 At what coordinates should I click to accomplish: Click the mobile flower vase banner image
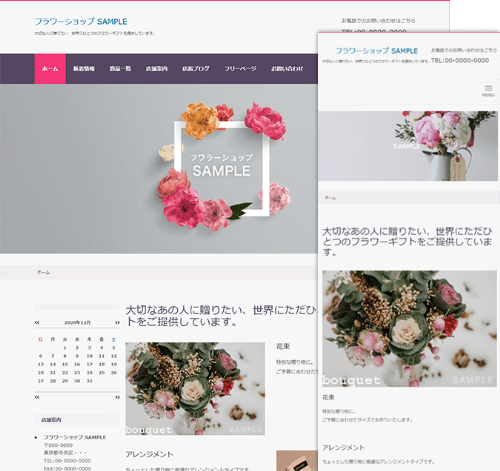408,146
